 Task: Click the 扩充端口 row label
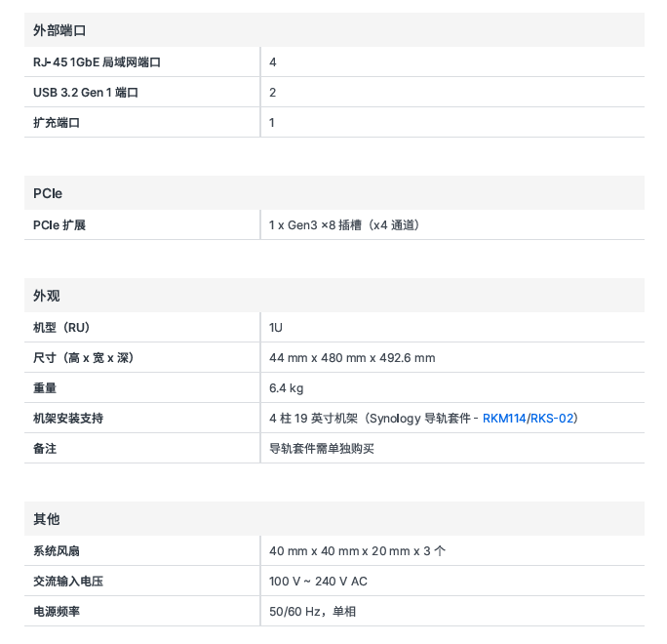(57, 122)
